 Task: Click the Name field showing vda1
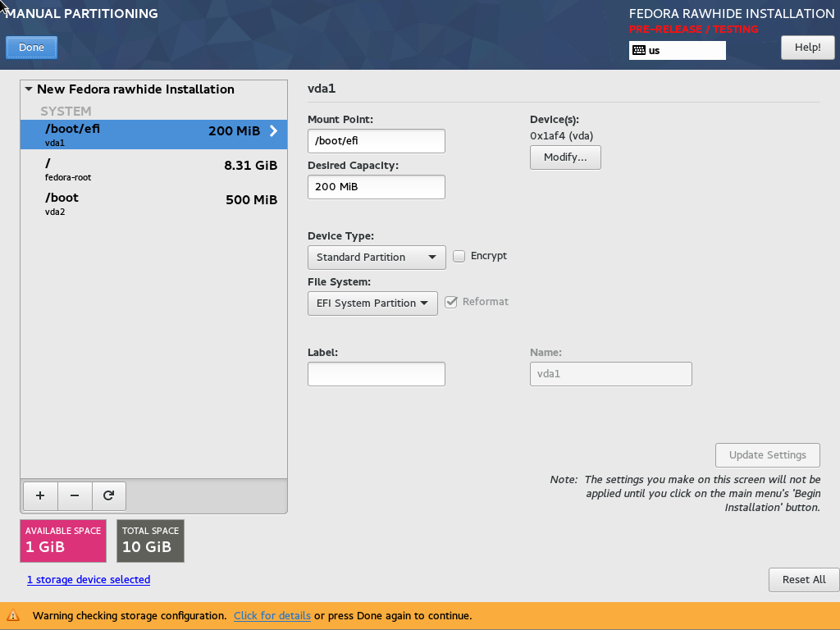610,374
